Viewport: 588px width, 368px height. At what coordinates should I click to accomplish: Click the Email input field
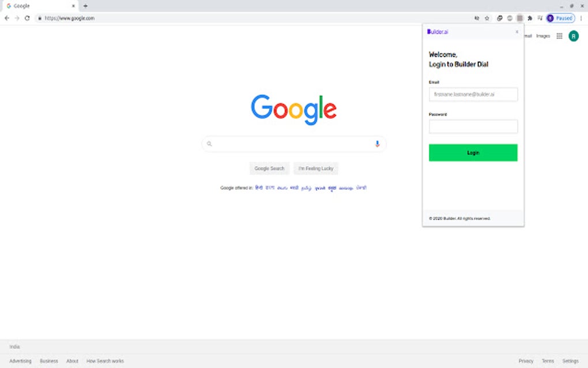[x=473, y=94]
